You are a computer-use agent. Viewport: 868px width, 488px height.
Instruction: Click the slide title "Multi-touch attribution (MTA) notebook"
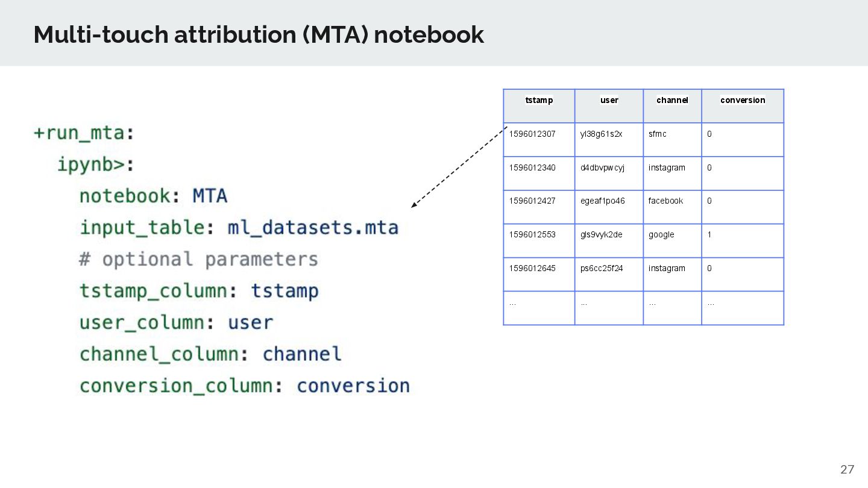tap(259, 35)
